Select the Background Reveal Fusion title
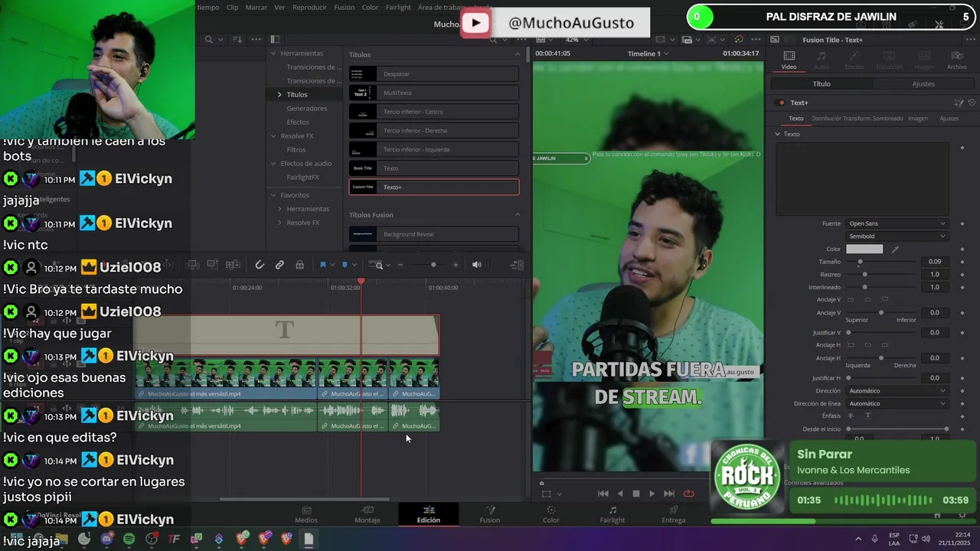 point(434,234)
